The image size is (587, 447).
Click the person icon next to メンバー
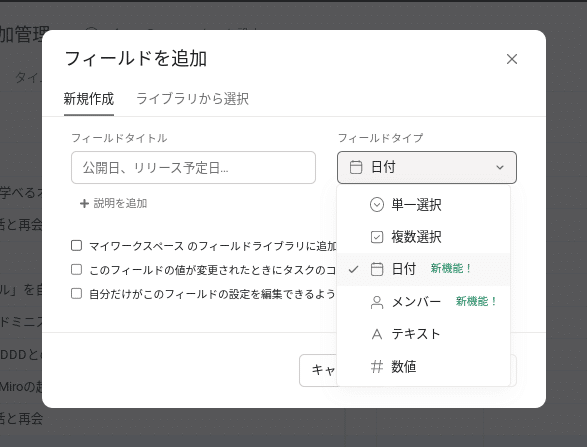pyautogui.click(x=377, y=302)
